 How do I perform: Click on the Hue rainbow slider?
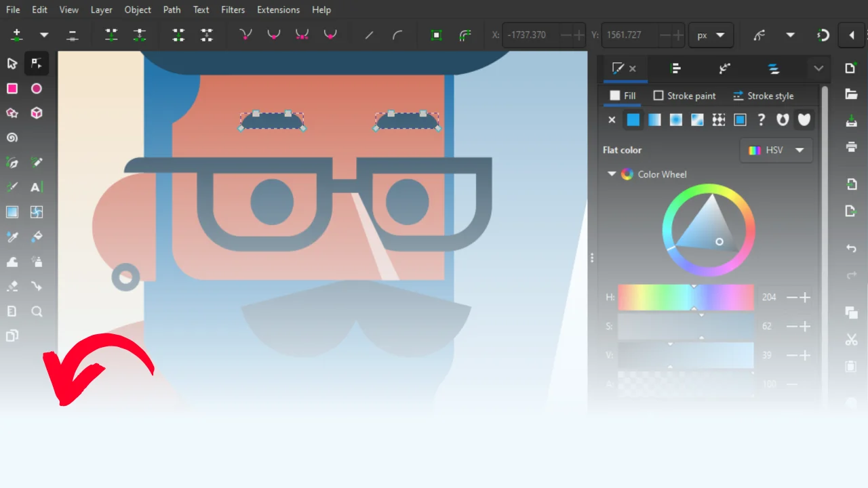tap(685, 298)
